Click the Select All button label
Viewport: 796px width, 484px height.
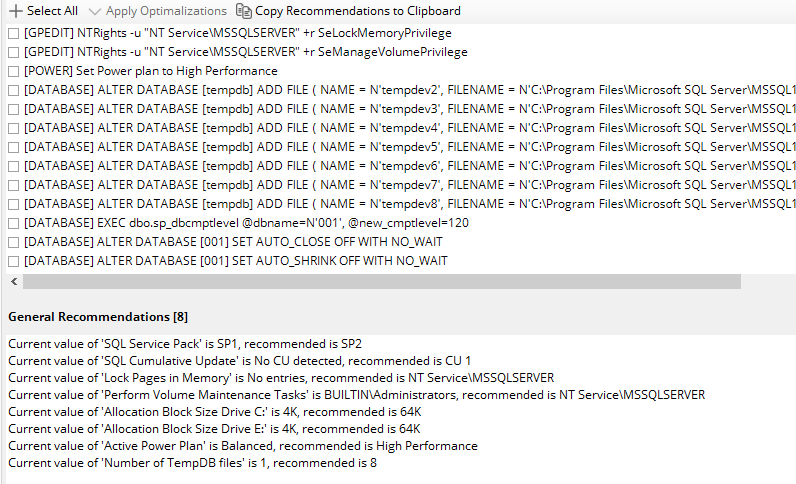pos(52,11)
